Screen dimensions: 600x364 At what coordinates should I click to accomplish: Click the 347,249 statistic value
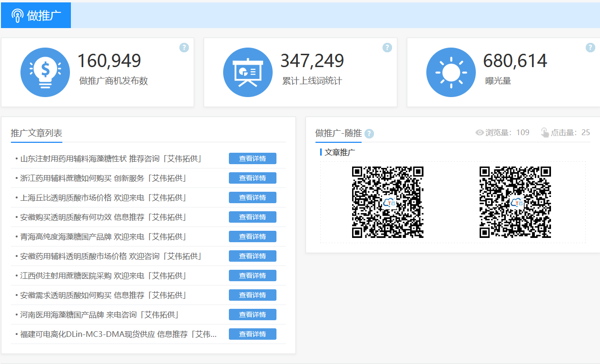click(x=312, y=61)
